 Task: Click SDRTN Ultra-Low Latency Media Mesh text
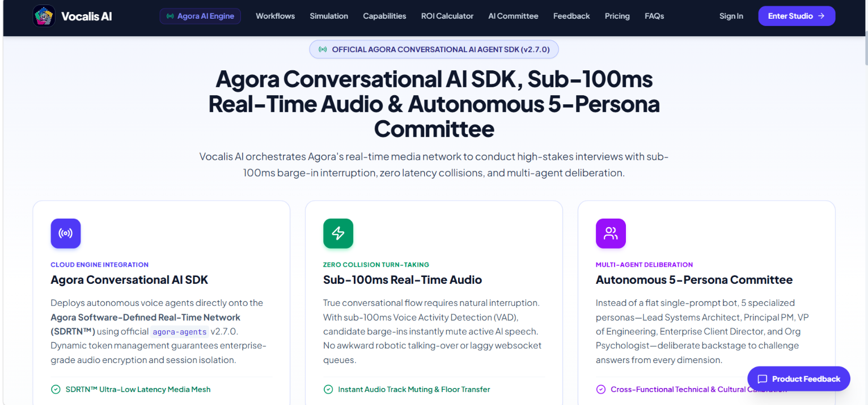click(x=138, y=389)
